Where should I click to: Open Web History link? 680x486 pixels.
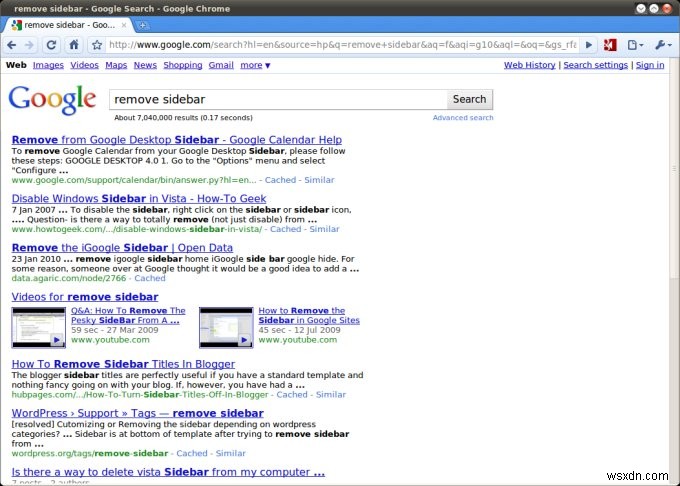pos(530,65)
